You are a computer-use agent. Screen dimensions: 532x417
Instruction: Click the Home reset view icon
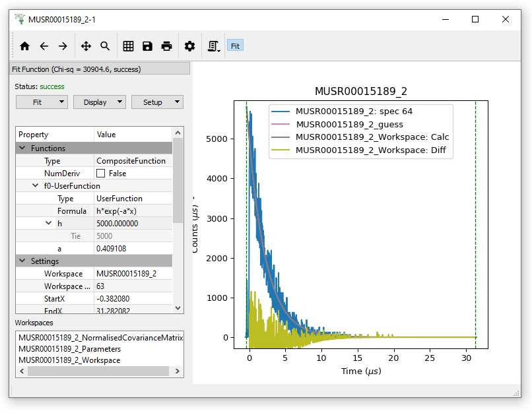25,46
